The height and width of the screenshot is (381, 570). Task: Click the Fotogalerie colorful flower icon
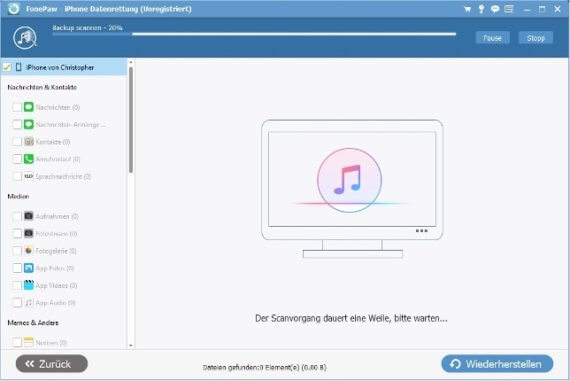(29, 250)
